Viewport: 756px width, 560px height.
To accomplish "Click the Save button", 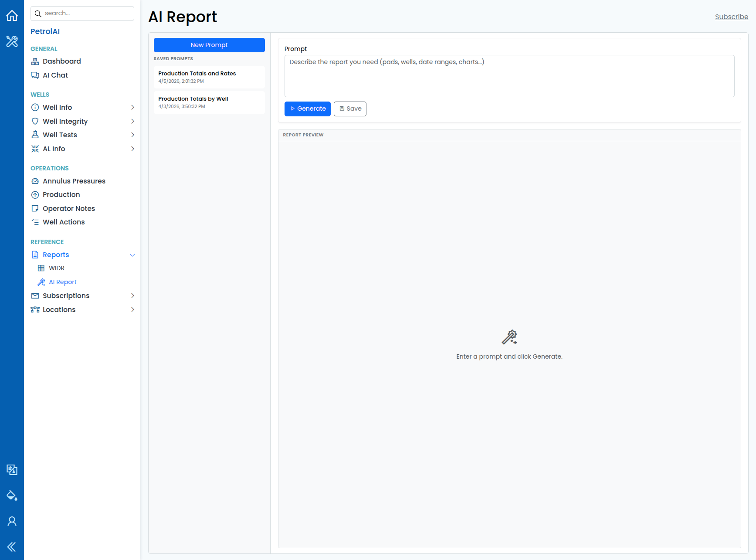I will click(350, 109).
